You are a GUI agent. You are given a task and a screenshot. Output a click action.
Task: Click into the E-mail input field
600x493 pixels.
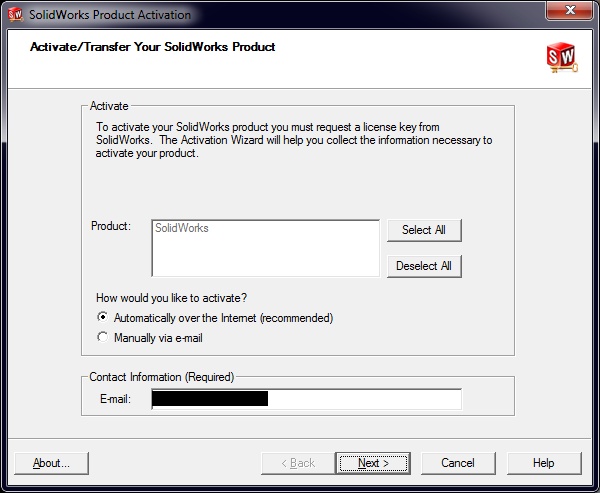pyautogui.click(x=307, y=399)
